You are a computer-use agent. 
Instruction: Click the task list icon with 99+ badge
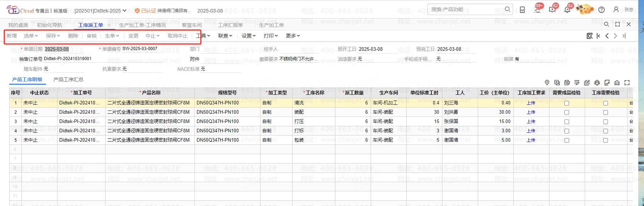[537, 10]
